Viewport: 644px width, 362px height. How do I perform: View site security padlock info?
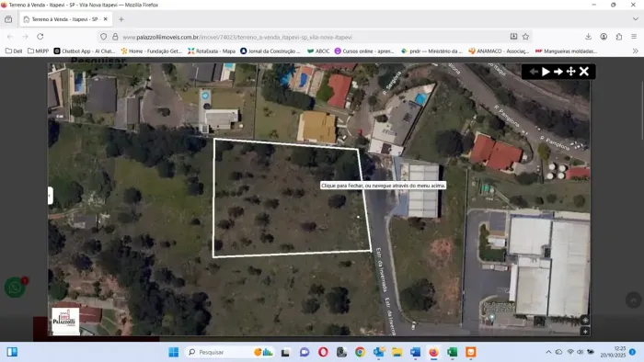115,37
